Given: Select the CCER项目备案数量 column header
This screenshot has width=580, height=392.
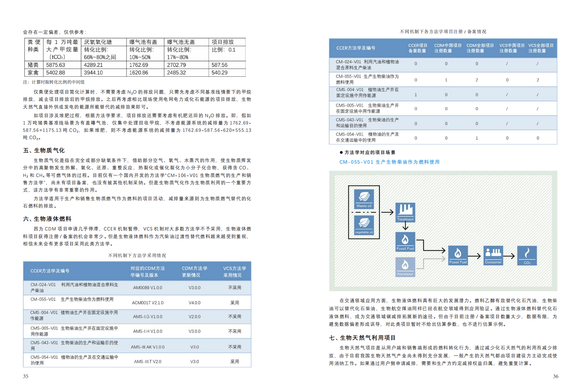Looking at the screenshot, I should click(x=417, y=48).
